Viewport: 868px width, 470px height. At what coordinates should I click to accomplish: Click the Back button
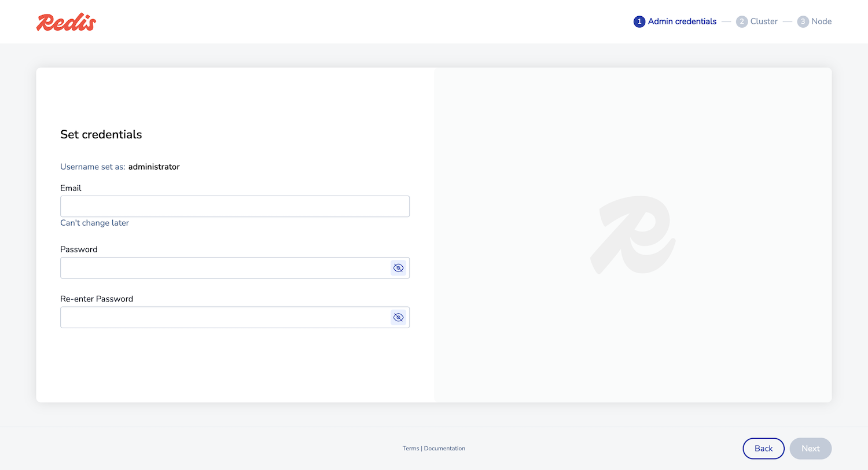(763, 448)
